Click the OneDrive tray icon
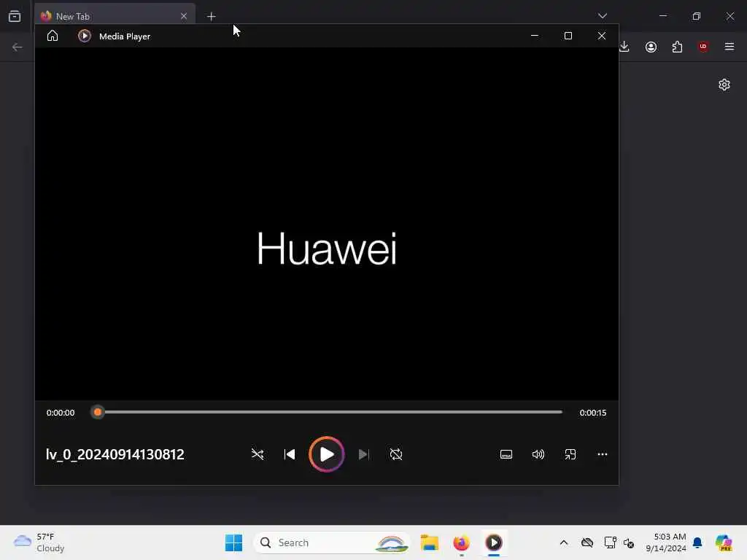This screenshot has height=560, width=747. pos(587,542)
